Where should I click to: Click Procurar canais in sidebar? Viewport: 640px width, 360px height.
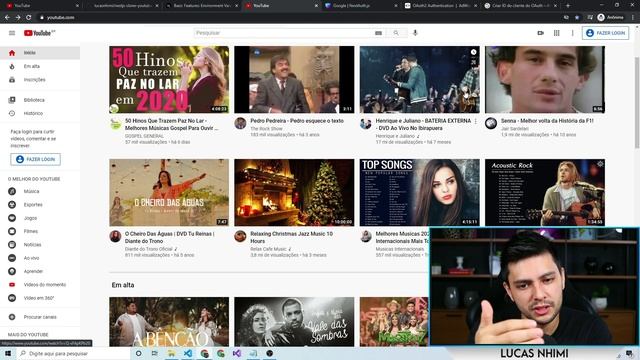tap(40, 317)
